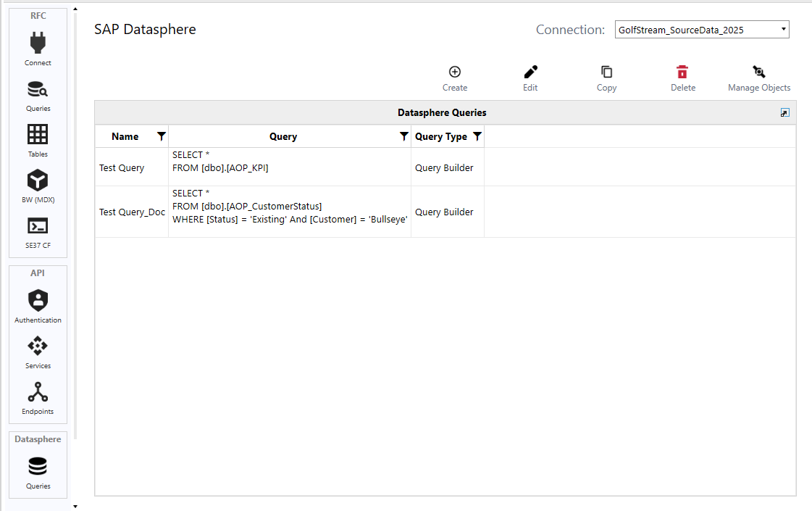
Task: Expand the Datasphere Queries grid view
Action: tap(784, 112)
